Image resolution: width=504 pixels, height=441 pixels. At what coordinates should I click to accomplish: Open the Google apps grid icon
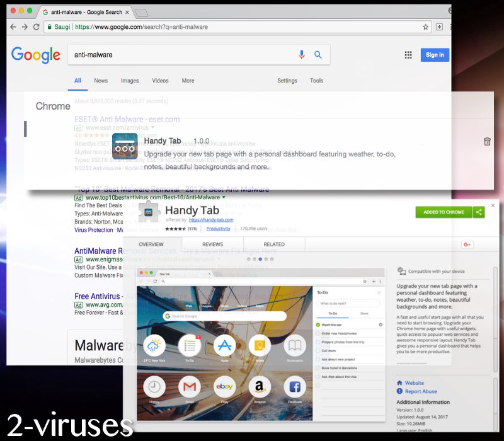pyautogui.click(x=408, y=55)
